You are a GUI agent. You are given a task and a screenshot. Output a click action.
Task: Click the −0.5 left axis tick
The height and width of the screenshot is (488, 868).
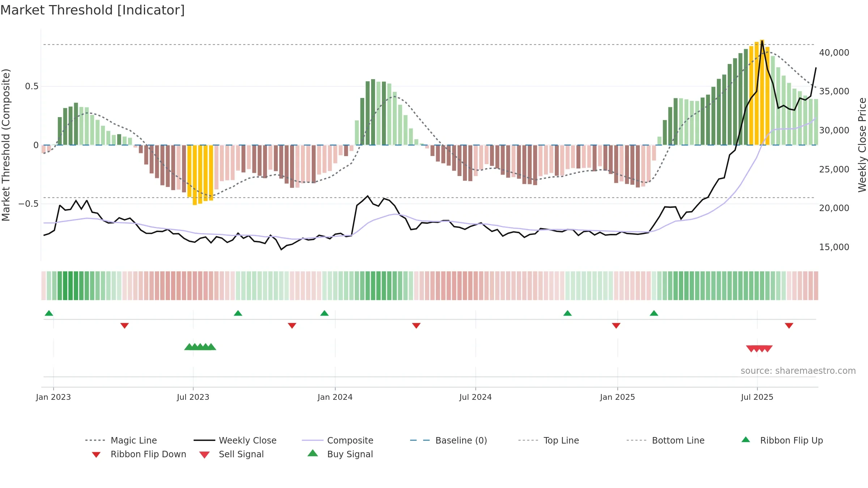tap(29, 204)
